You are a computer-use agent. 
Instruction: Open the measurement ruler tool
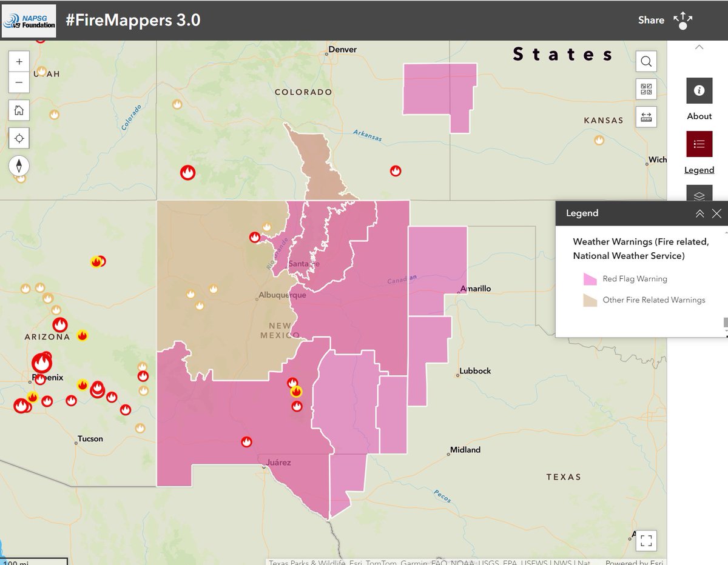coord(646,116)
